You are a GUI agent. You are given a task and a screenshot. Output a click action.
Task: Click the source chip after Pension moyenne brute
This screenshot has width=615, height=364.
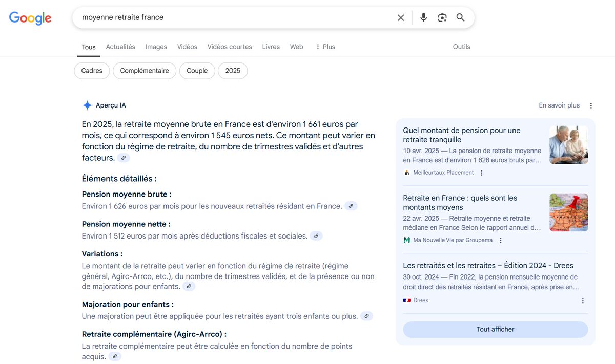351,206
